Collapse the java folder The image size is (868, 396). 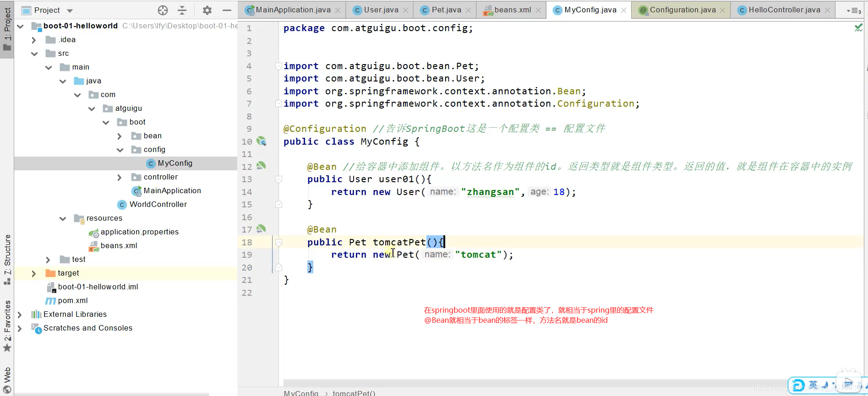[x=63, y=81]
